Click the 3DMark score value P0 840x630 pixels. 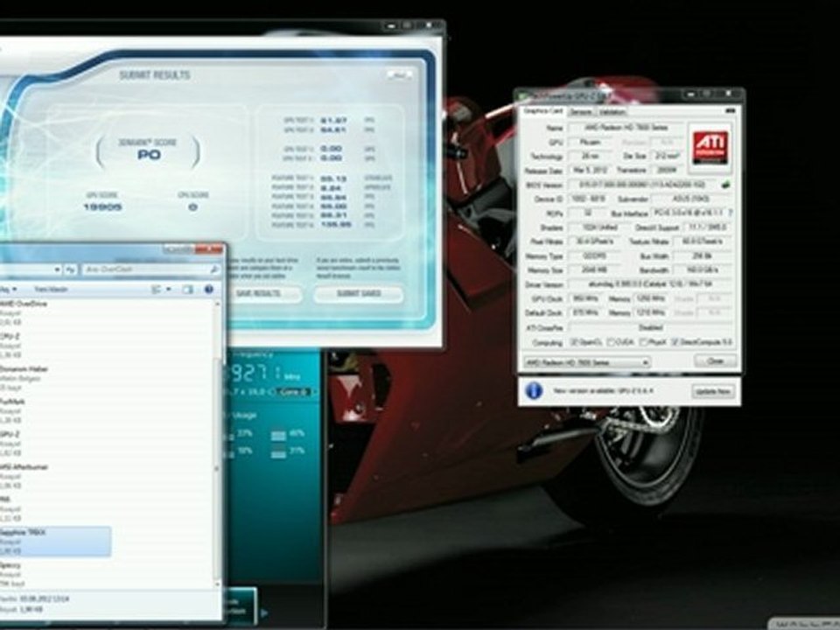149,155
